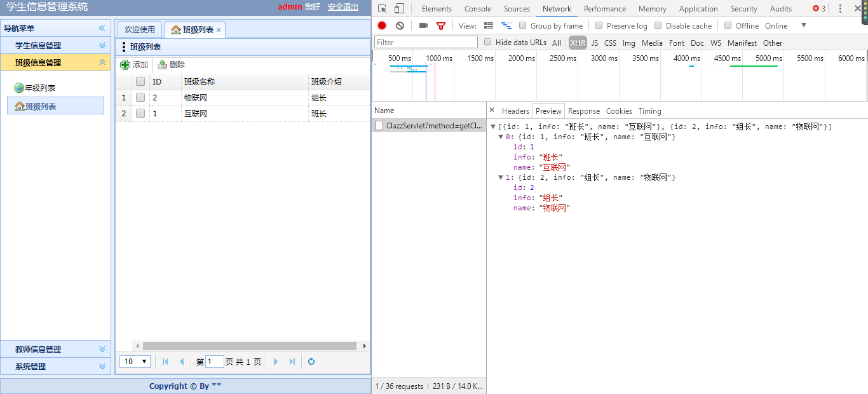Go to last page pagination icon
This screenshot has width=868, height=394.
click(x=292, y=362)
